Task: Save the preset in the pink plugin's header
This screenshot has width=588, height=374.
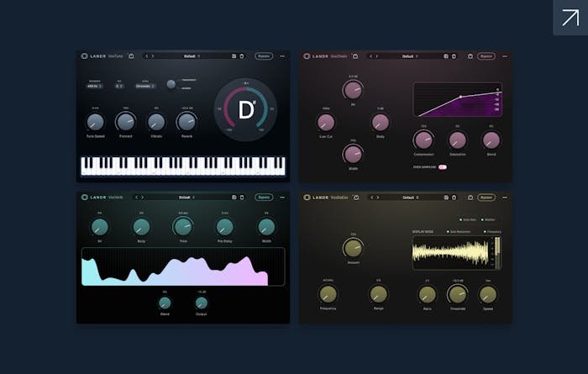Action: [x=446, y=56]
